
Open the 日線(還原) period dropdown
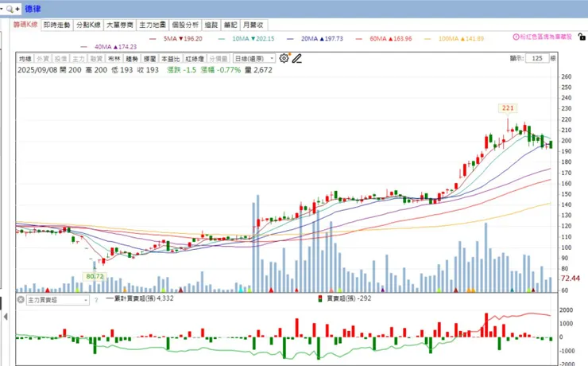254,59
